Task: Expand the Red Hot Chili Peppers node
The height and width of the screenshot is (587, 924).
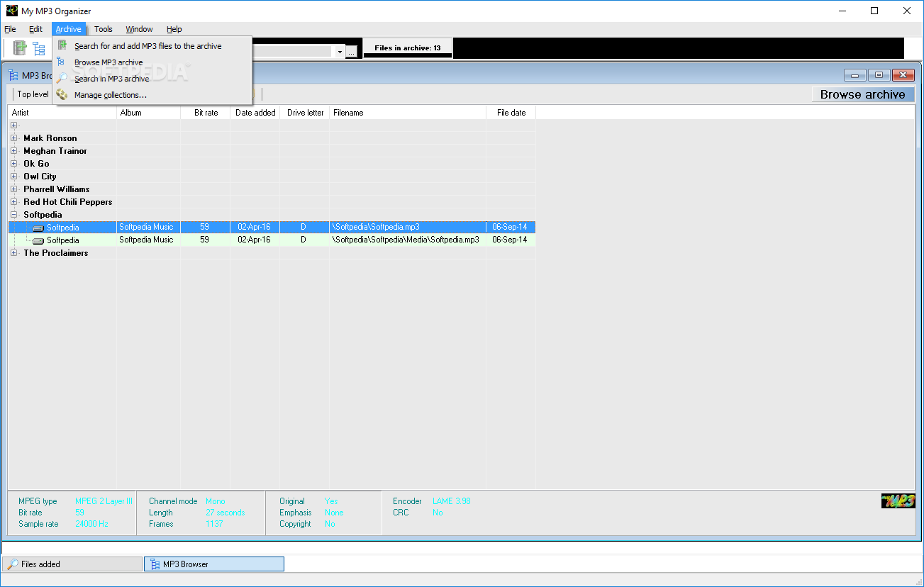Action: coord(14,202)
